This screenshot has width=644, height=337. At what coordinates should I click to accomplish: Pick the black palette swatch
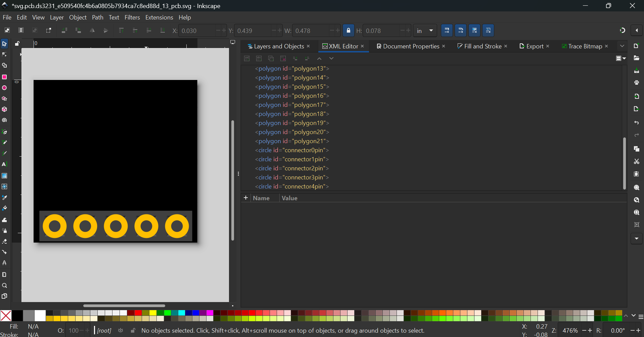pyautogui.click(x=17, y=316)
